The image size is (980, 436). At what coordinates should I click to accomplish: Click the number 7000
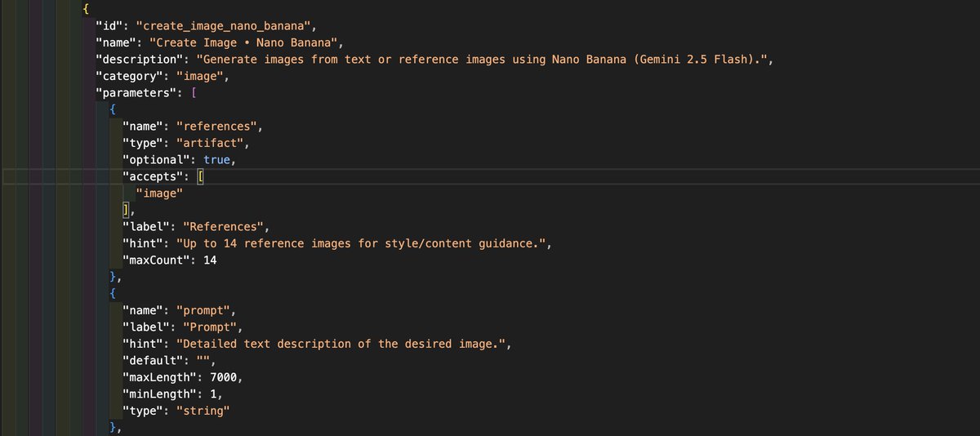click(223, 377)
